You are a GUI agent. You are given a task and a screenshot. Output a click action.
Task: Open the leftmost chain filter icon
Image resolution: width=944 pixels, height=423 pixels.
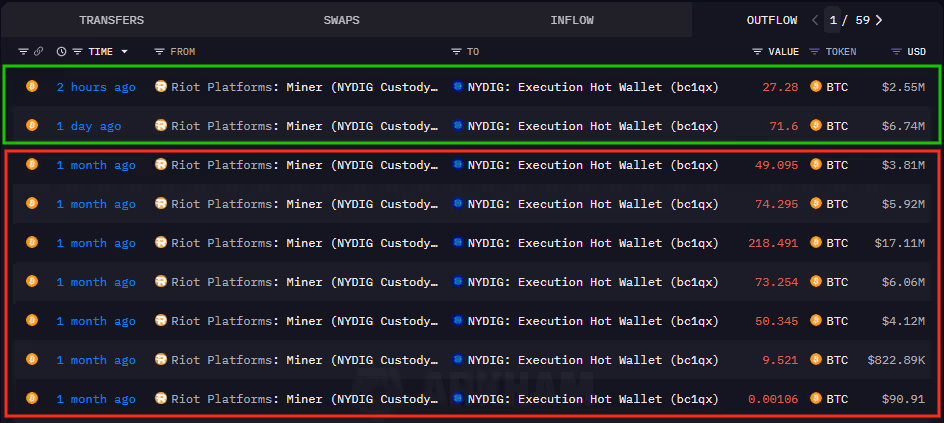(x=23, y=52)
